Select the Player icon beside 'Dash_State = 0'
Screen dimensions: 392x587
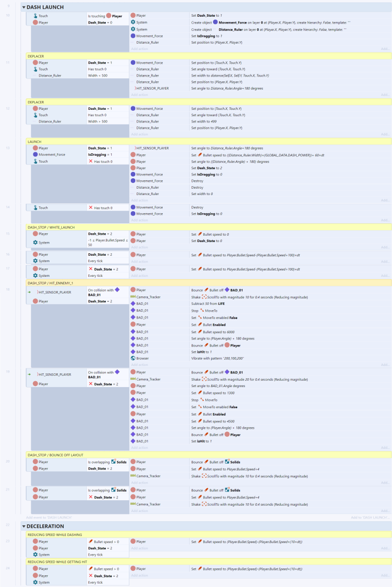(35, 23)
